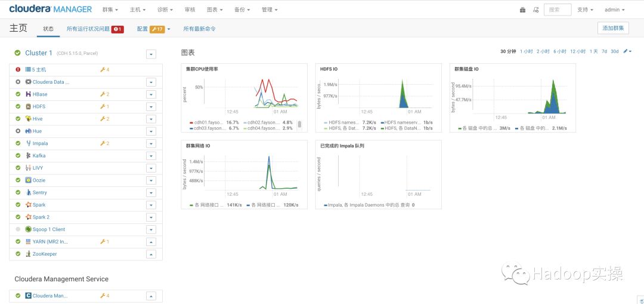Open the 主机 menu
Image resolution: width=644 pixels, height=304 pixels.
coord(138,10)
